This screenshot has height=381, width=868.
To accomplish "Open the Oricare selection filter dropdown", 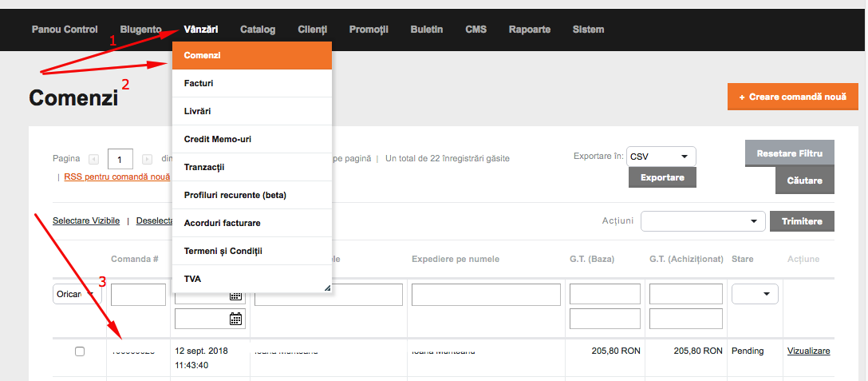I will 77,294.
